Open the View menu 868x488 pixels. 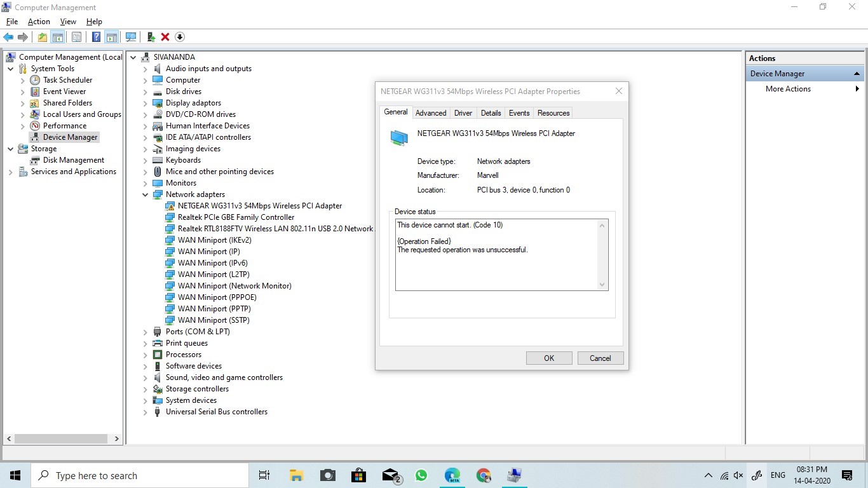click(68, 22)
